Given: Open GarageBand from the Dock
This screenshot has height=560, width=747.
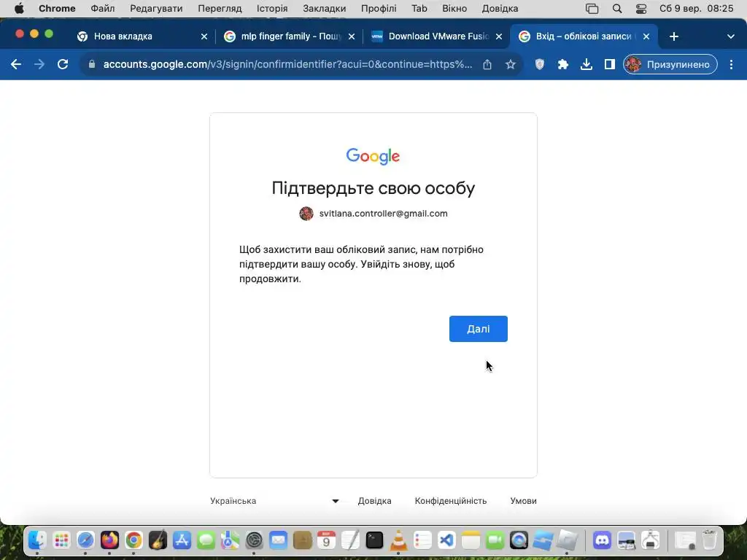Looking at the screenshot, I should pyautogui.click(x=158, y=540).
